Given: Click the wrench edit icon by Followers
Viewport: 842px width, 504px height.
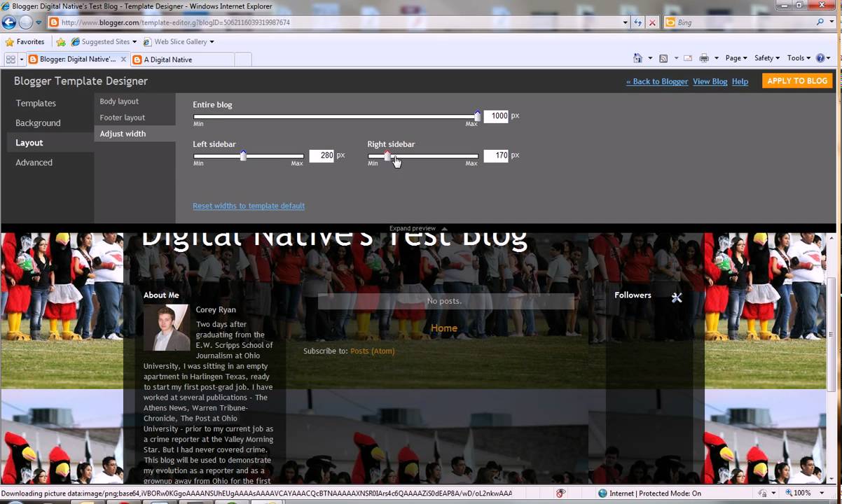Looking at the screenshot, I should coord(677,297).
